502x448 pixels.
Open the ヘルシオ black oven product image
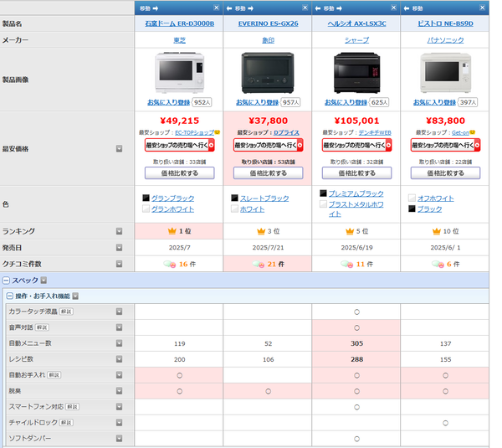(356, 73)
